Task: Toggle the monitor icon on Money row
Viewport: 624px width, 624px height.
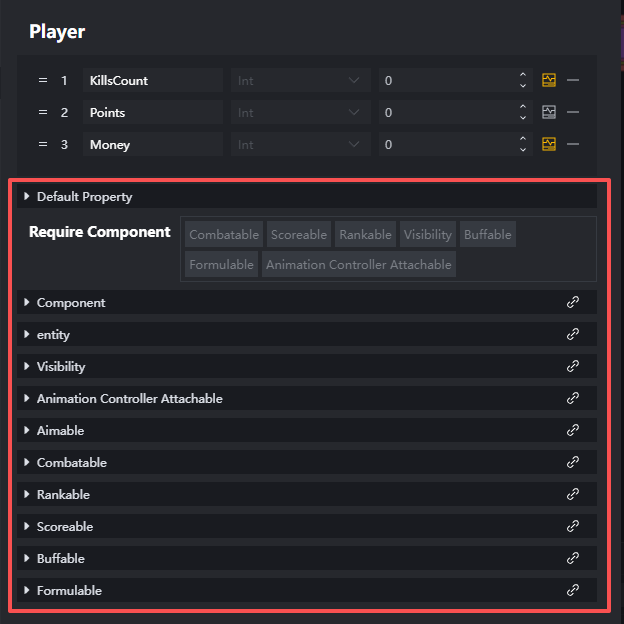Action: tap(549, 144)
